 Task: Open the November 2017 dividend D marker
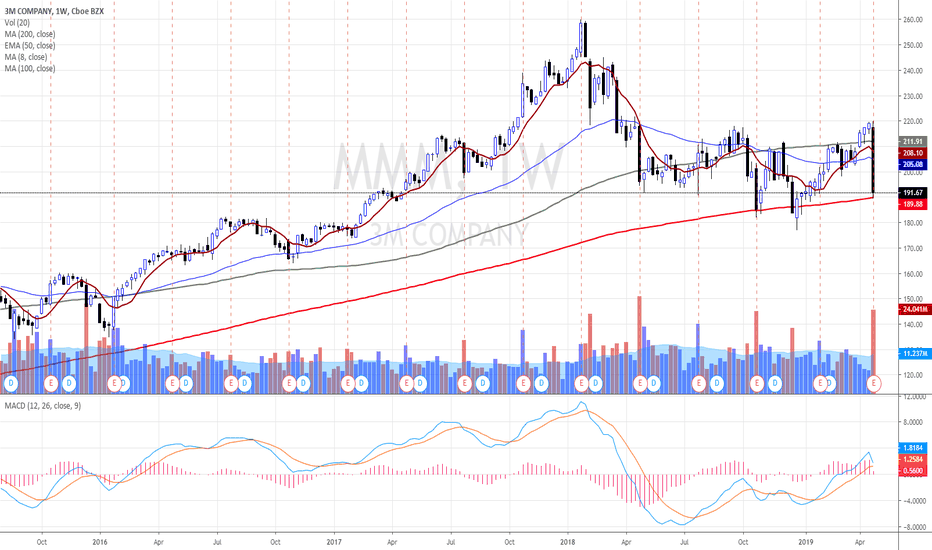[541, 384]
